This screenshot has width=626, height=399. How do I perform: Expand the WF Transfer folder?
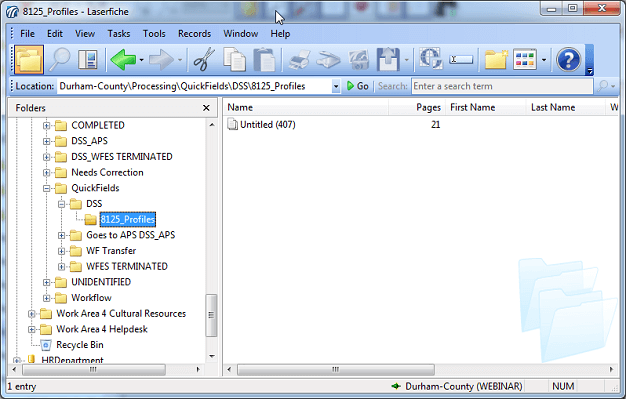(61, 251)
